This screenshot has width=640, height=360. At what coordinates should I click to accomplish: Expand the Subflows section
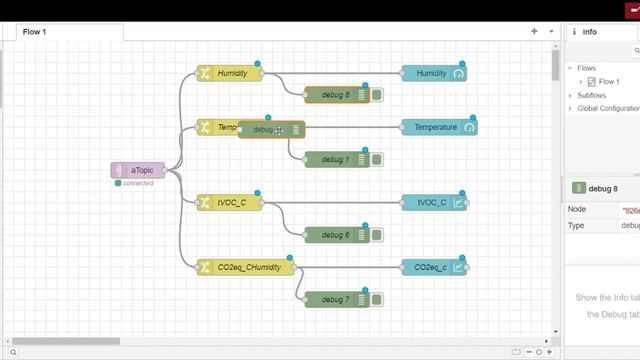(570, 96)
